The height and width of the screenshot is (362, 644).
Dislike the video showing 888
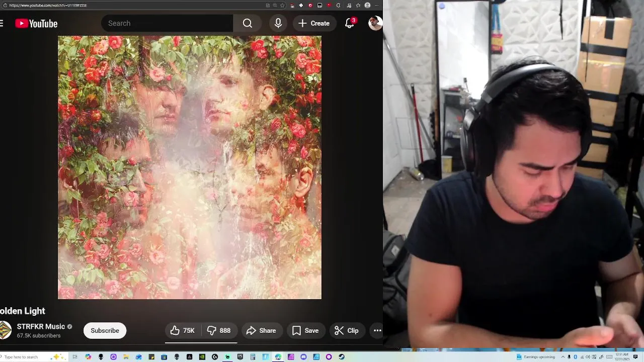219,330
